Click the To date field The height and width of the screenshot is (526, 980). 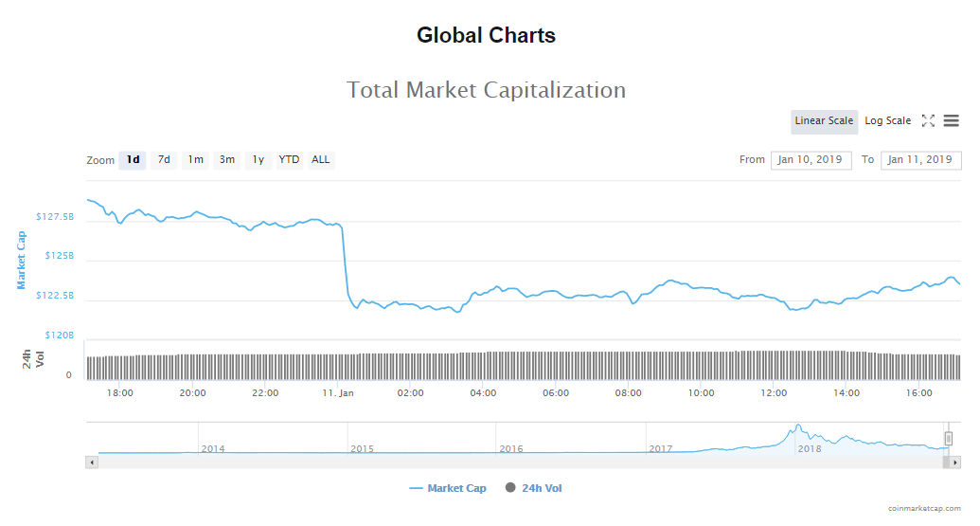click(x=920, y=160)
